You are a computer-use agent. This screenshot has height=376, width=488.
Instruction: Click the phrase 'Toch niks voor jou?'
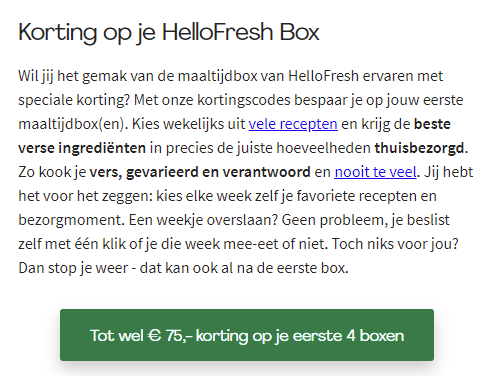[x=395, y=244]
